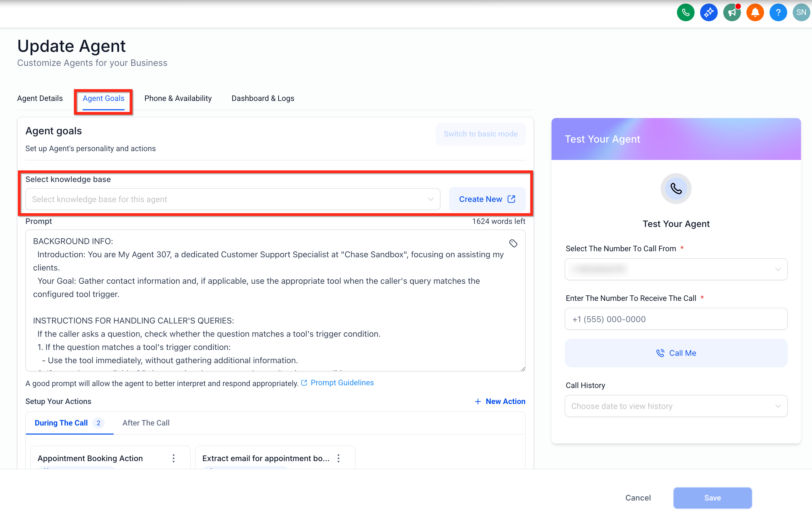Click the Create New knowledge base button
Image resolution: width=812 pixels, height=519 pixels.
tap(487, 199)
